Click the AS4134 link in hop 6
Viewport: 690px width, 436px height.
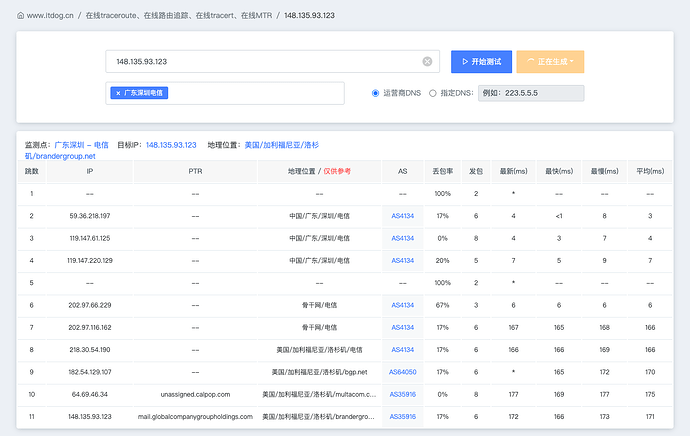pyautogui.click(x=403, y=305)
